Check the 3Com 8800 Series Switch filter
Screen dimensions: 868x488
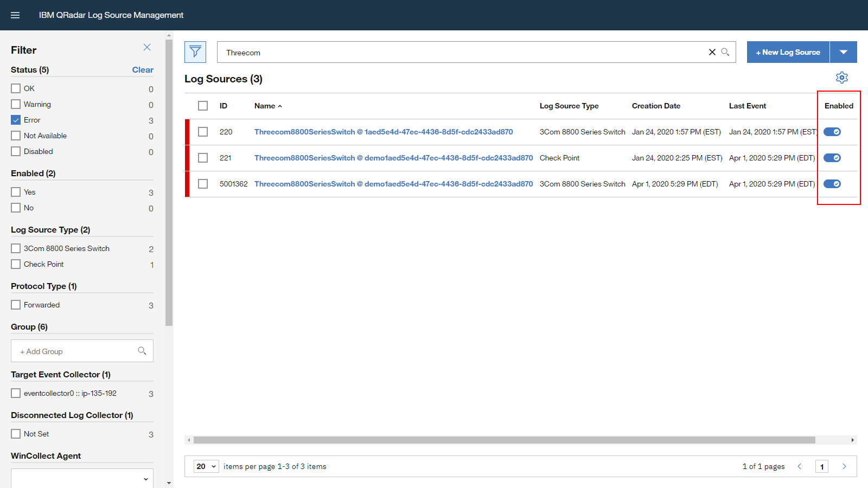tap(16, 248)
